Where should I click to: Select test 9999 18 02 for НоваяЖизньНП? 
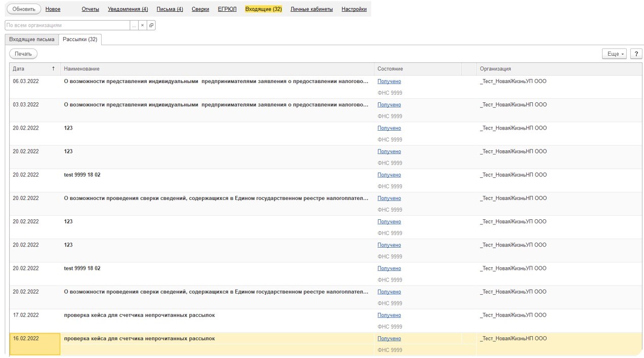(82, 175)
